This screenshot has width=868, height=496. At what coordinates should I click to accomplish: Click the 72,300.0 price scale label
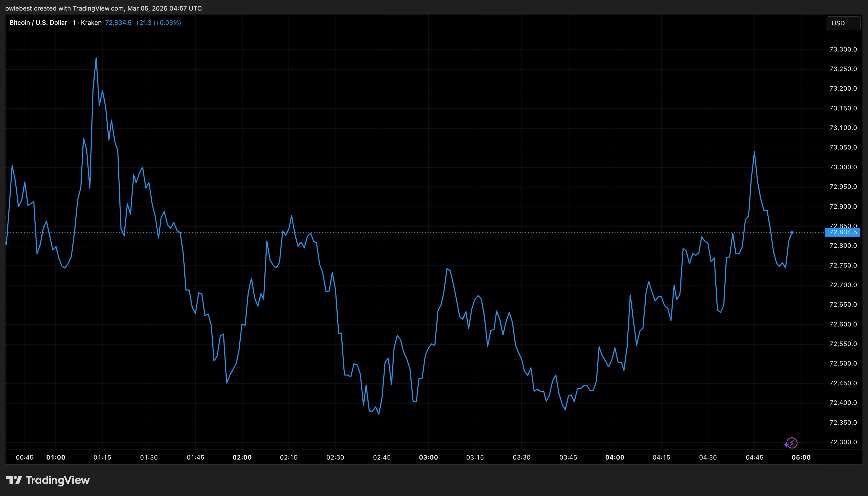click(x=843, y=442)
